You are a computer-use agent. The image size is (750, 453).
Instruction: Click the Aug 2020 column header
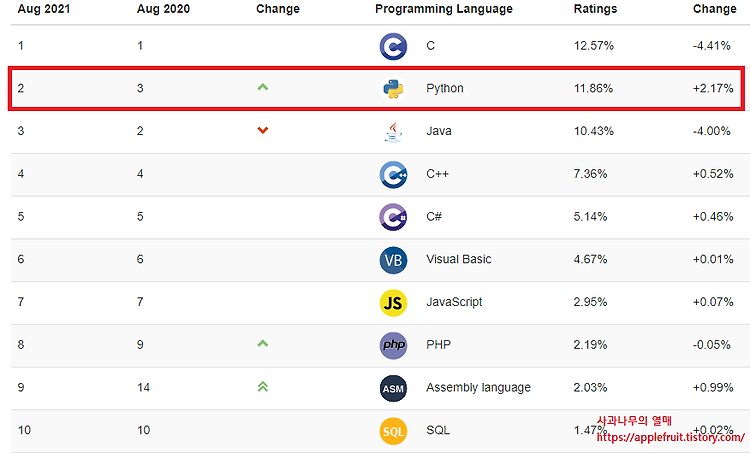coord(163,9)
